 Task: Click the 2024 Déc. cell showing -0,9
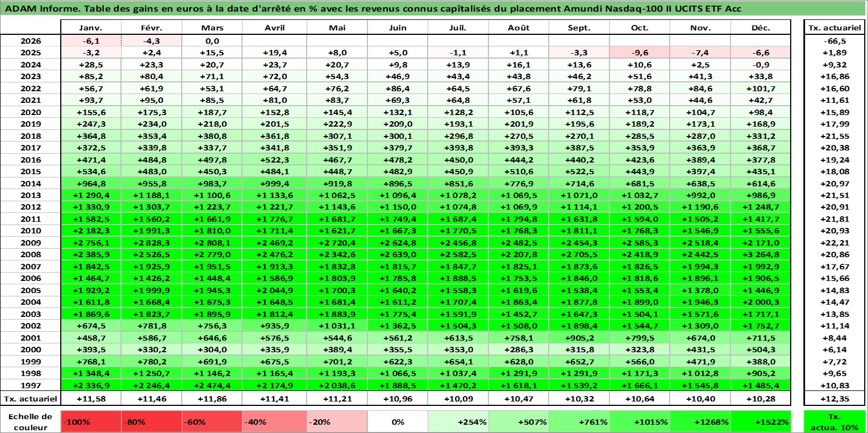point(761,65)
